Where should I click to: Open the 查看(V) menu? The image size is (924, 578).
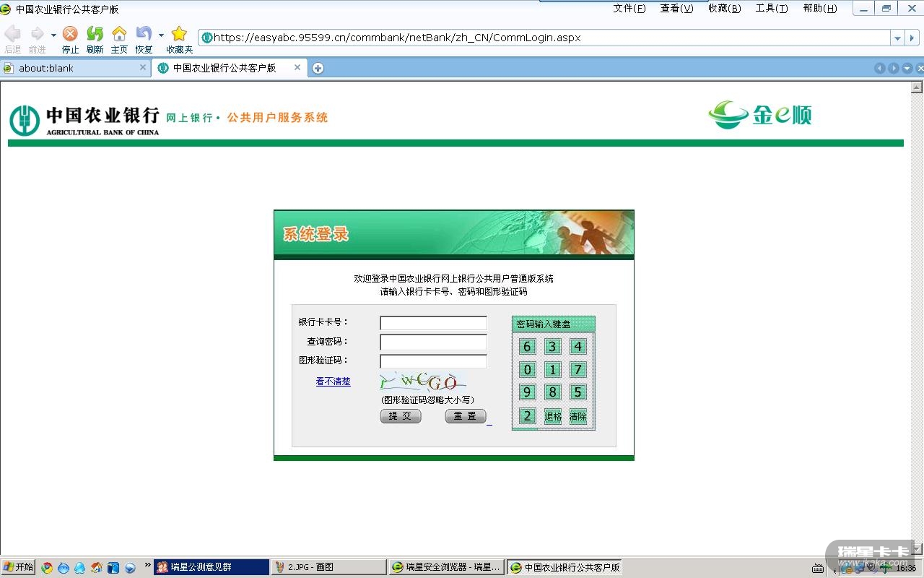click(x=676, y=8)
